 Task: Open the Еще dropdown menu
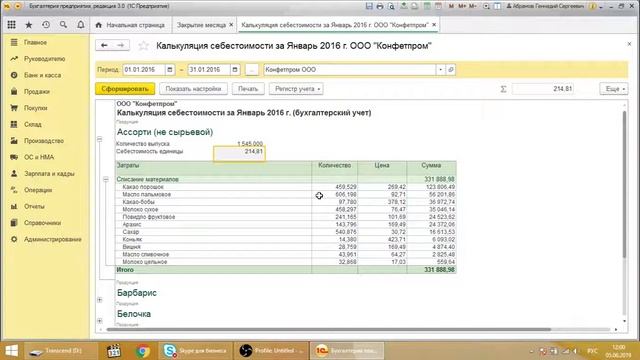tap(614, 89)
